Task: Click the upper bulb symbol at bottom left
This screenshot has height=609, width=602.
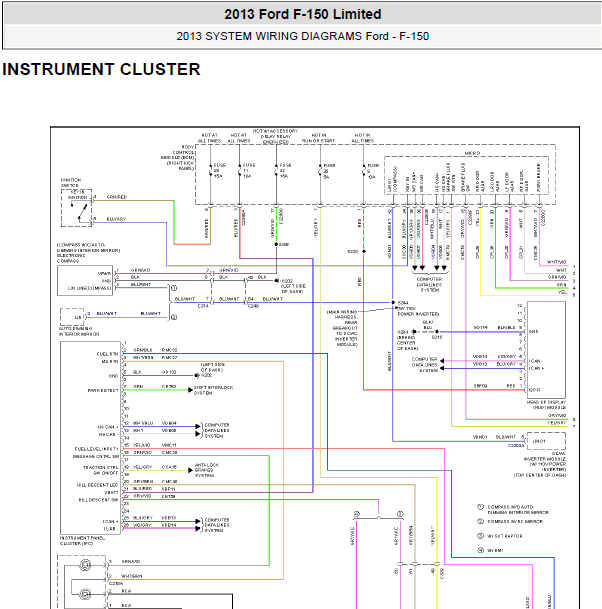Action: coord(85,565)
